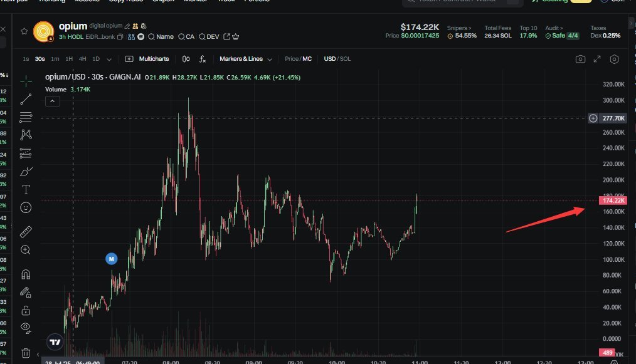The width and height of the screenshot is (636, 364).
Task: Hide all drawings with eye icon
Action: coord(26,328)
